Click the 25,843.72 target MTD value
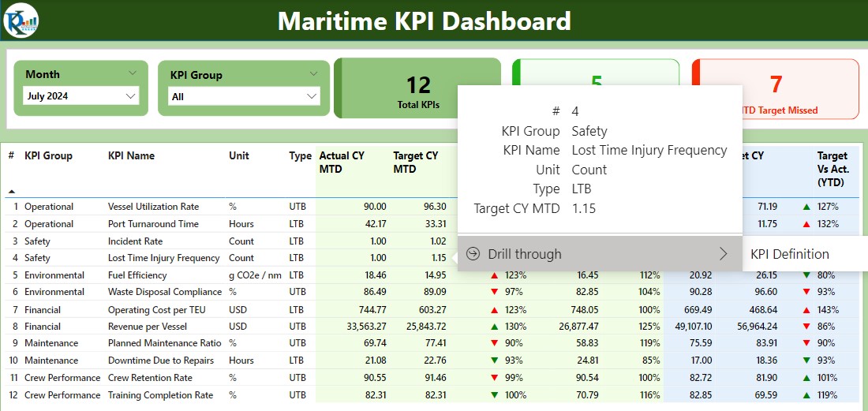Image resolution: width=868 pixels, height=411 pixels. click(x=426, y=327)
